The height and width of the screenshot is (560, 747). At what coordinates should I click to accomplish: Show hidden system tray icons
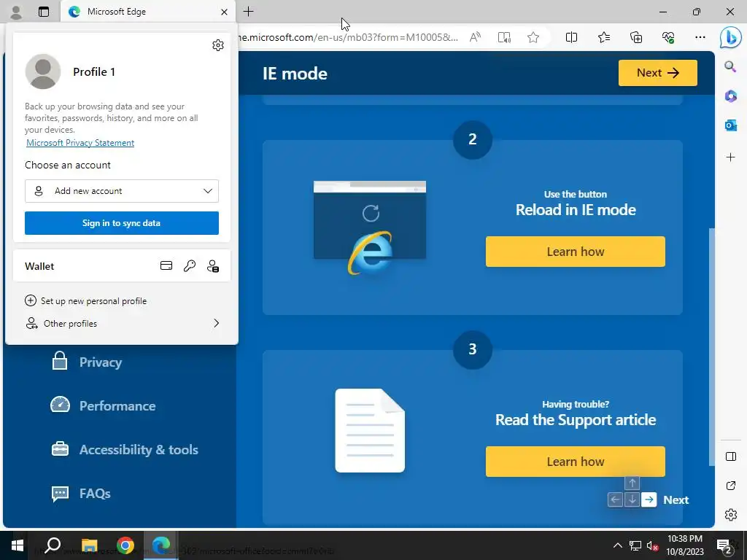(617, 545)
